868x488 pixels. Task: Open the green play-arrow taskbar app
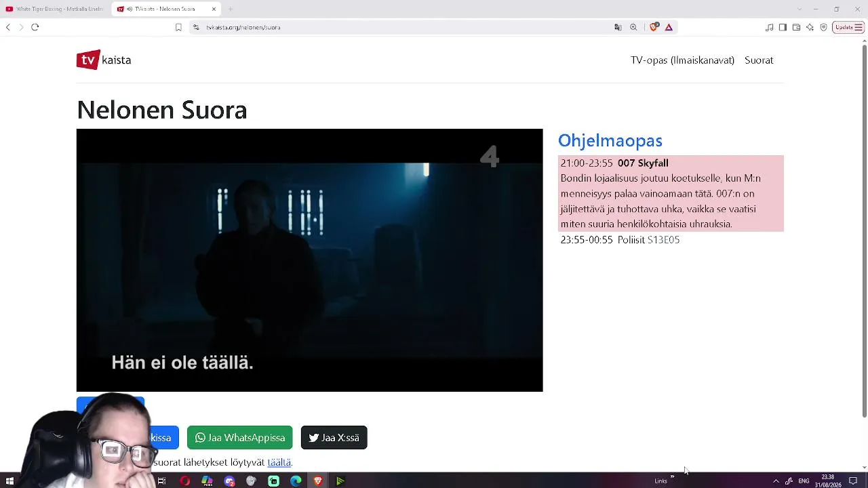coord(340,481)
